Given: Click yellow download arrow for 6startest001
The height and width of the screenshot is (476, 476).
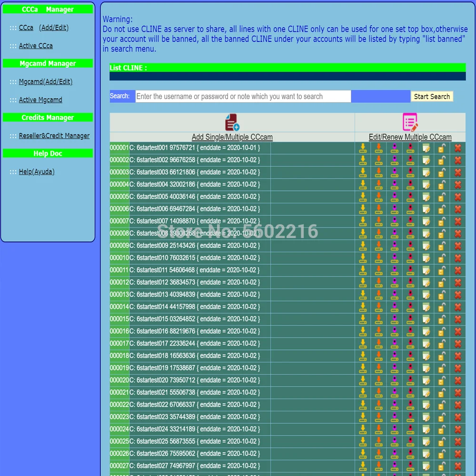Looking at the screenshot, I should [x=363, y=148].
